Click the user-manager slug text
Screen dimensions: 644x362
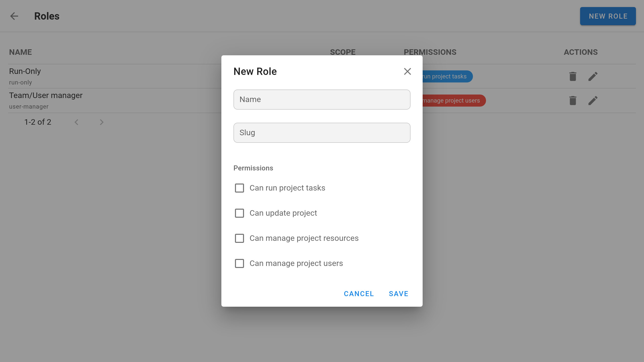(29, 107)
